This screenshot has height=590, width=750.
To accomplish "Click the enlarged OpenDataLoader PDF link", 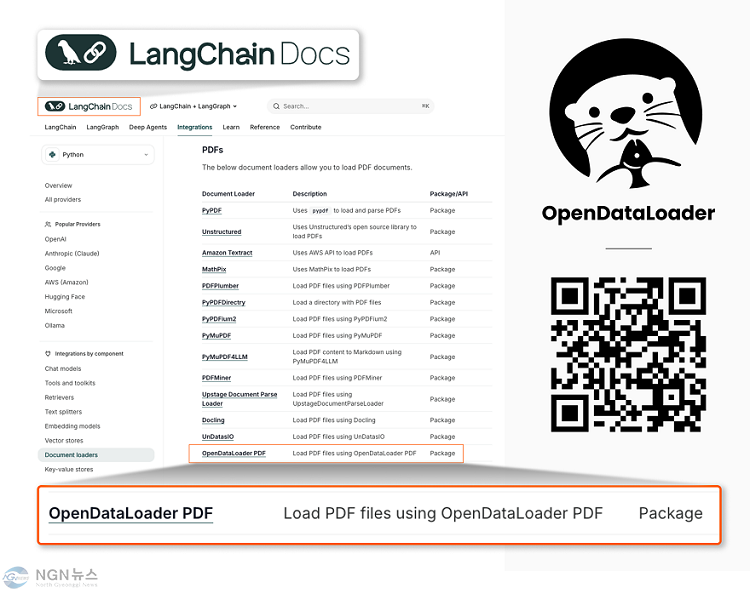I will [131, 513].
